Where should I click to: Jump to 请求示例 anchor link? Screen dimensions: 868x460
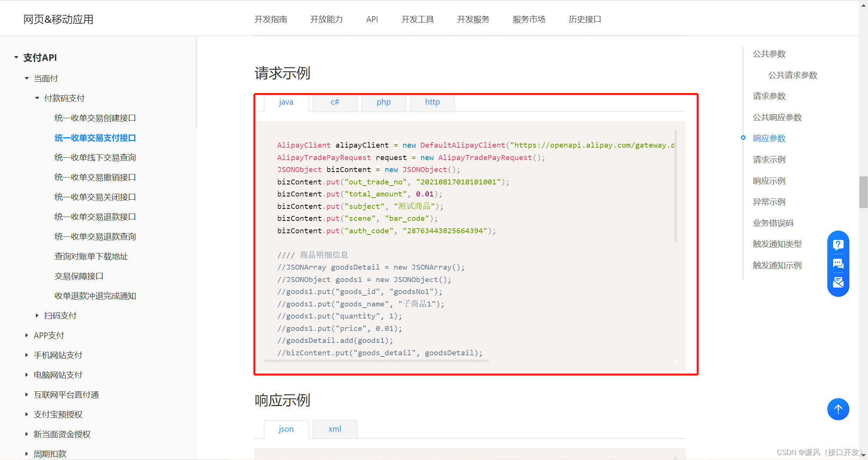[x=769, y=160]
